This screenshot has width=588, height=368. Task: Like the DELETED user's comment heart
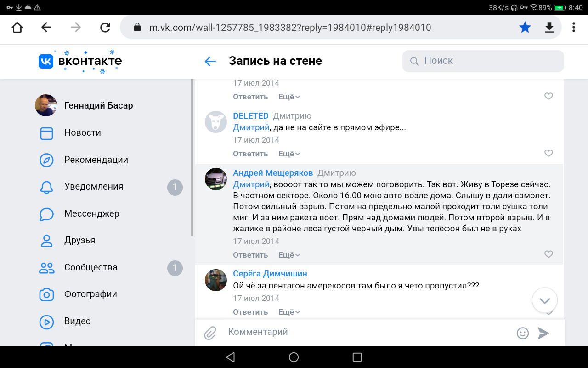point(548,153)
